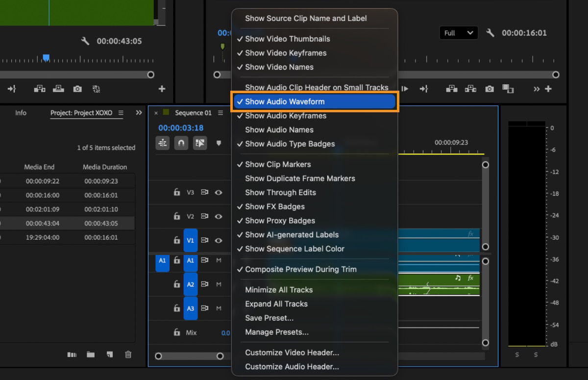Open the Full playback resolution dropdown
This screenshot has width=588, height=380.
coord(458,33)
